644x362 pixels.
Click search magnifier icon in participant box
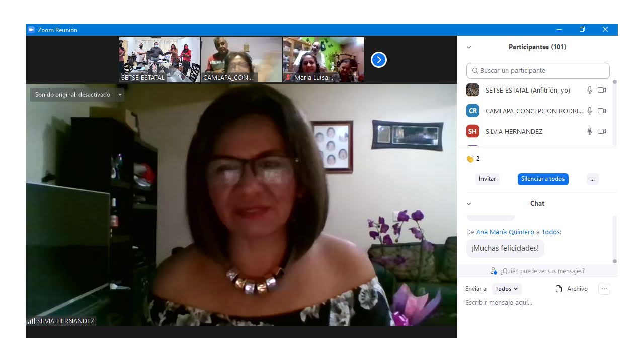tap(475, 71)
